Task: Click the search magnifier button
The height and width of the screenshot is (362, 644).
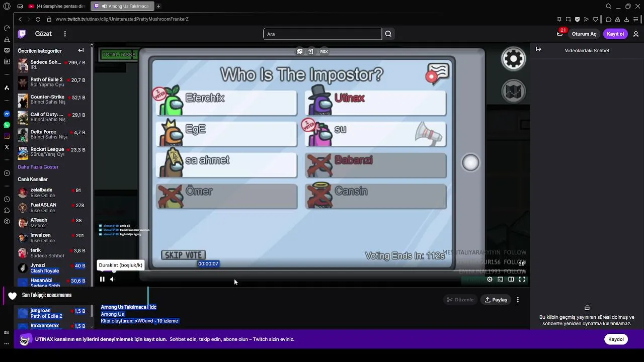Action: [388, 34]
